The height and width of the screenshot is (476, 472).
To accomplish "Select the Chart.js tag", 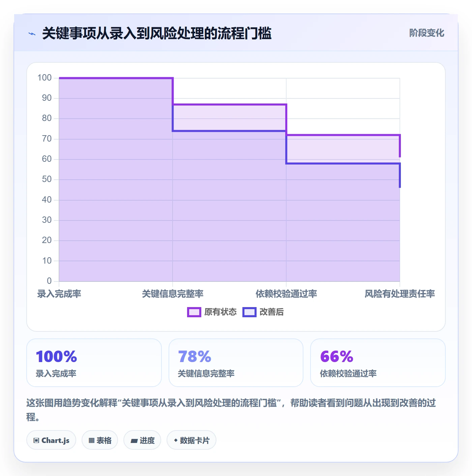I will 51,440.
